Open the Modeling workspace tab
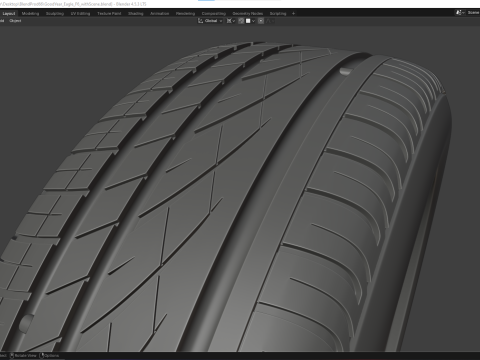The height and width of the screenshot is (360, 480). coord(30,14)
